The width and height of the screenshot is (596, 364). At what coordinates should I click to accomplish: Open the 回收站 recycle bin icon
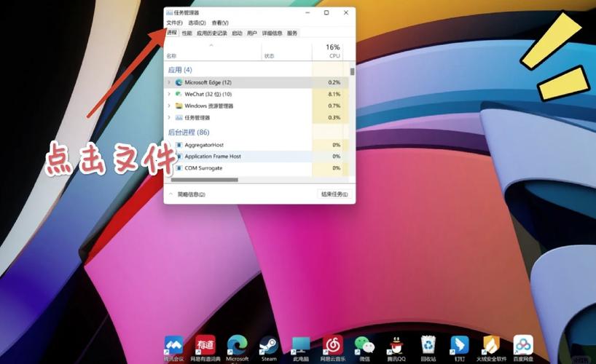428,346
